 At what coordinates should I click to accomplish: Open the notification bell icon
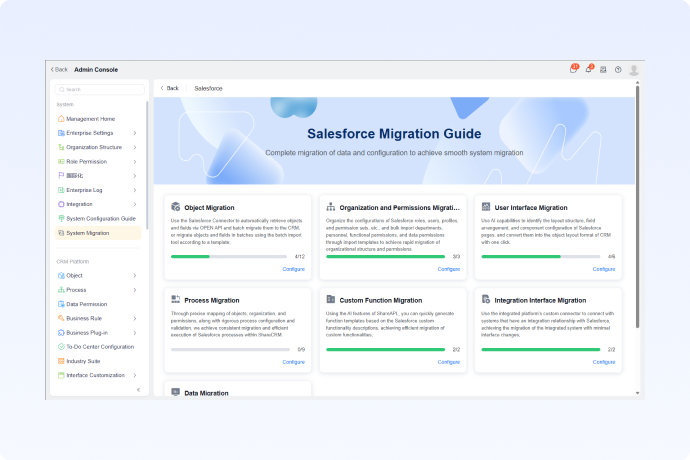click(589, 69)
